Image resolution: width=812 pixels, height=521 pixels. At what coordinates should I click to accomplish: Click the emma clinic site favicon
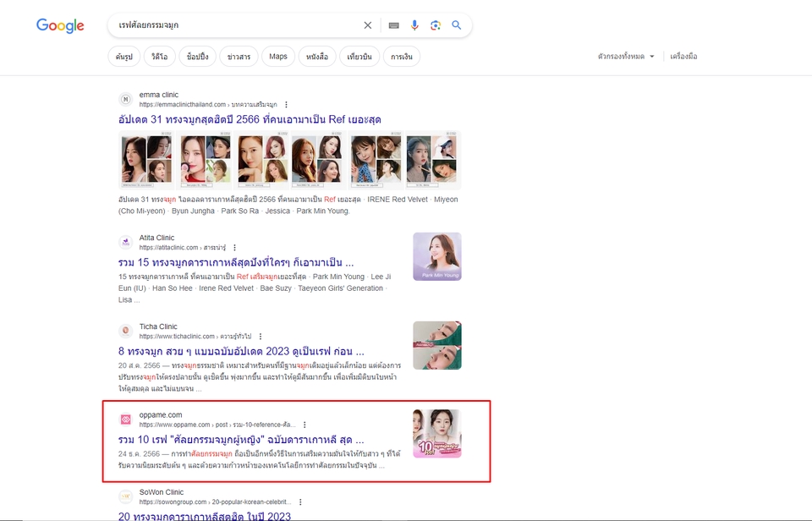pos(125,99)
